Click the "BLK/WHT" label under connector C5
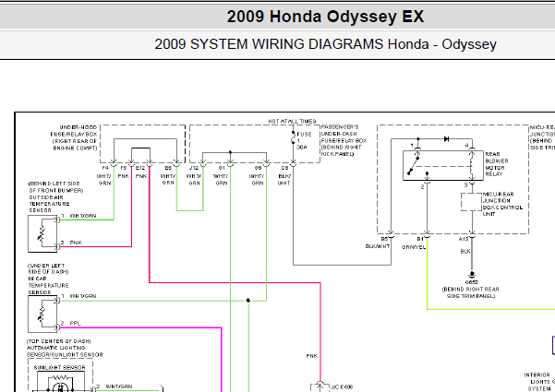 [284, 180]
